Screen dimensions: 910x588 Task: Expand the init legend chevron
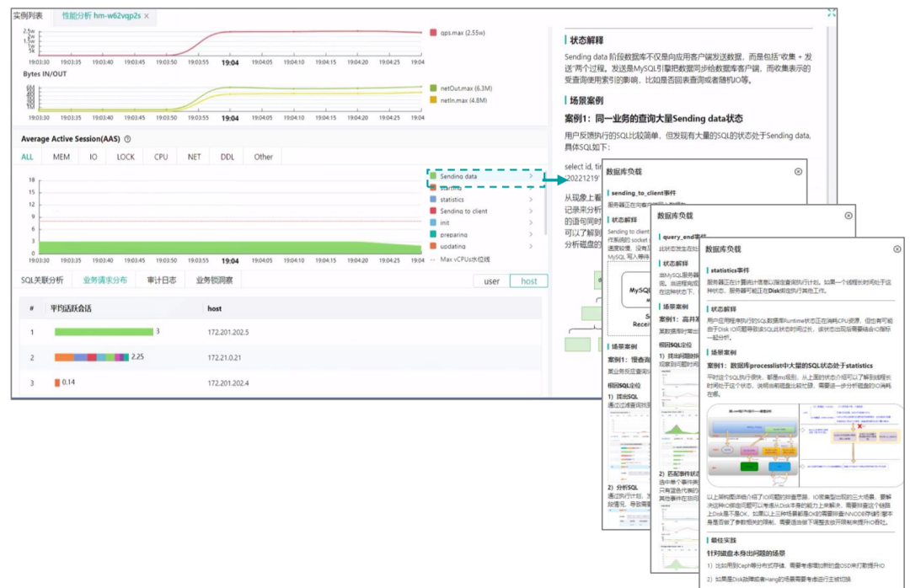click(x=531, y=223)
